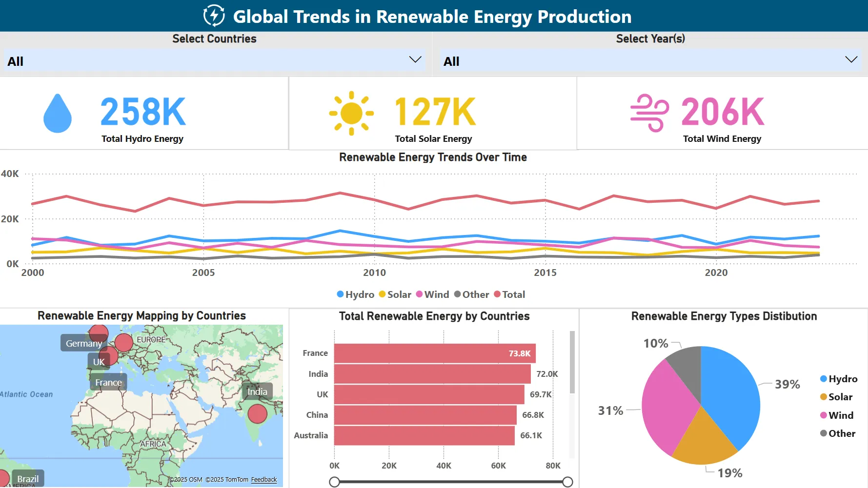Toggle Solar in line chart legend
Viewport: 868px width, 488px height.
(x=395, y=294)
